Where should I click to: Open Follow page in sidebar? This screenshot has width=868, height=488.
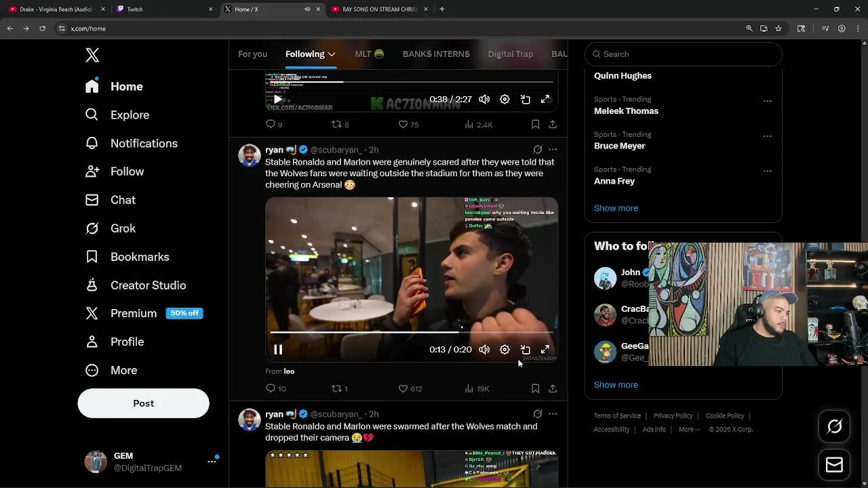click(114, 172)
